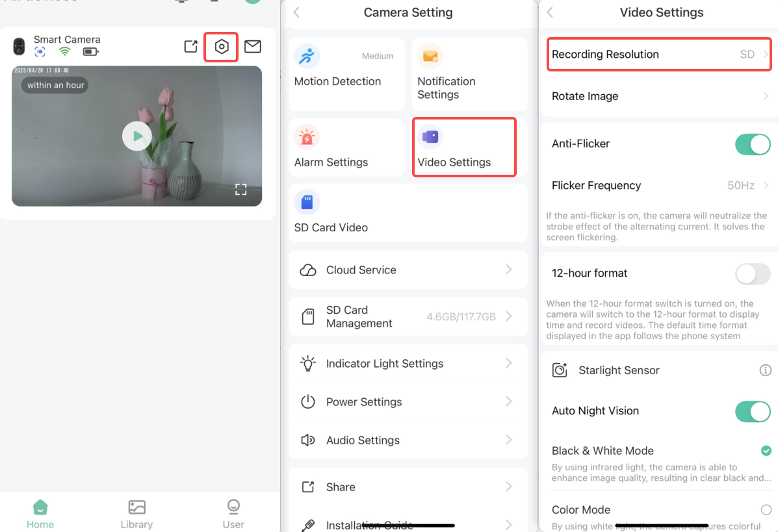Viewport: 778px width, 532px height.
Task: Go back from Video Settings screen
Action: pos(550,12)
